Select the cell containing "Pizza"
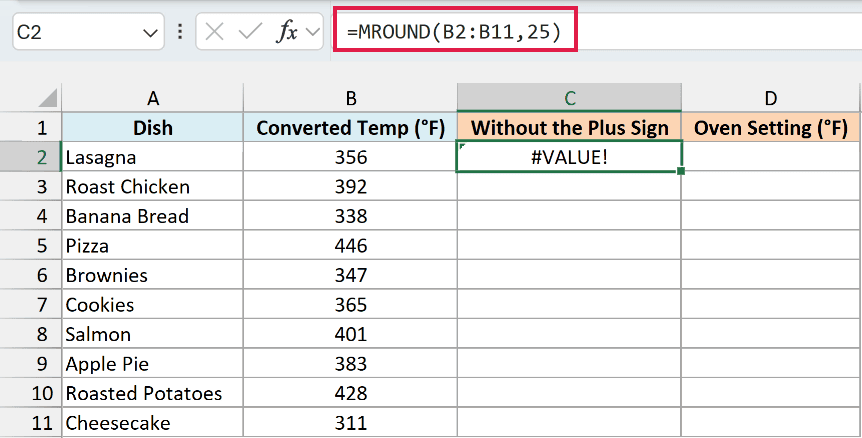This screenshot has height=438, width=862. 152,246
